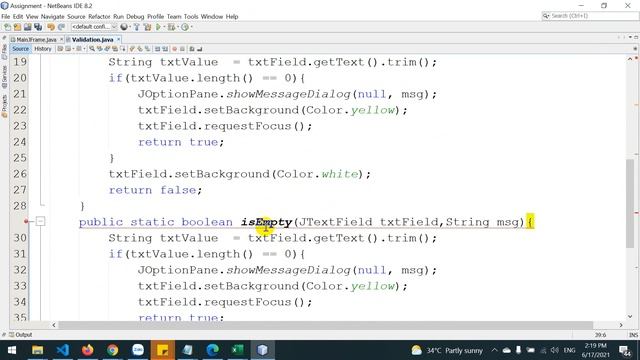Click the breakpoint marker on line 29

[x=26, y=221]
